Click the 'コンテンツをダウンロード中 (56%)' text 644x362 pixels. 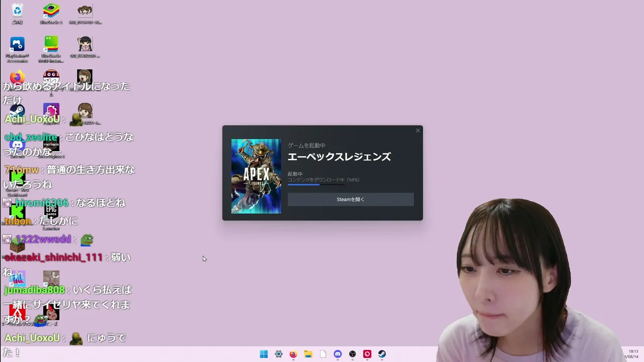point(324,179)
